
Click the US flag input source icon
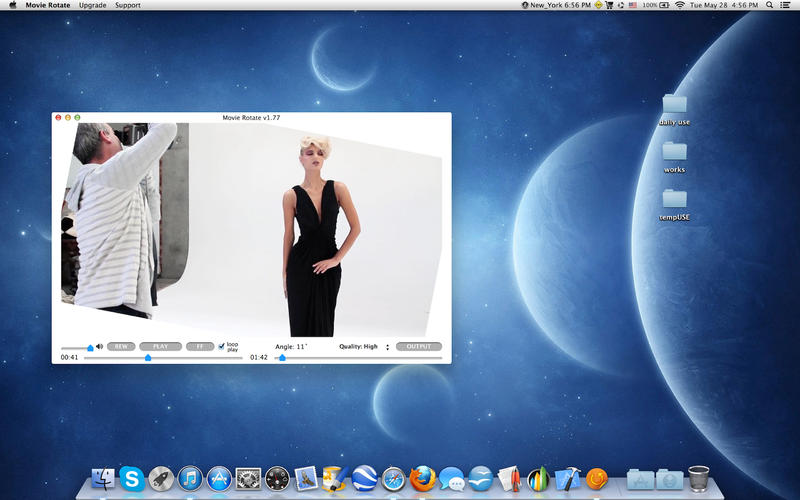(x=633, y=5)
